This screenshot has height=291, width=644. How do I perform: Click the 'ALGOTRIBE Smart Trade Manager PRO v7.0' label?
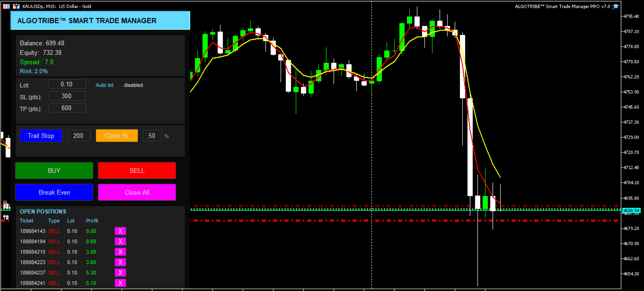562,6
